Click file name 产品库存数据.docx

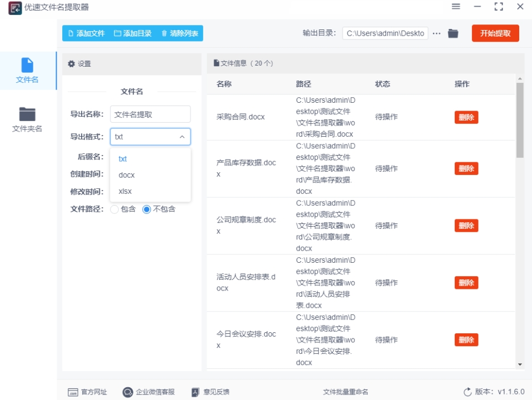click(246, 168)
